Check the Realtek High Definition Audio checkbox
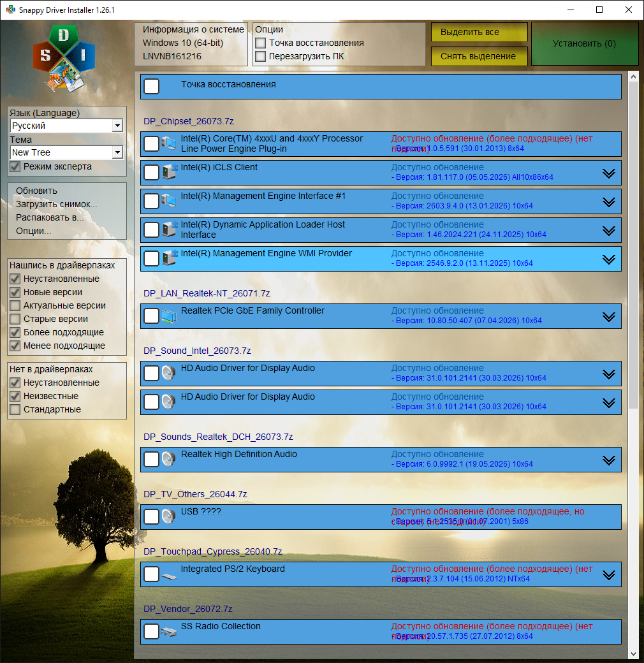This screenshot has width=644, height=663. click(x=151, y=460)
